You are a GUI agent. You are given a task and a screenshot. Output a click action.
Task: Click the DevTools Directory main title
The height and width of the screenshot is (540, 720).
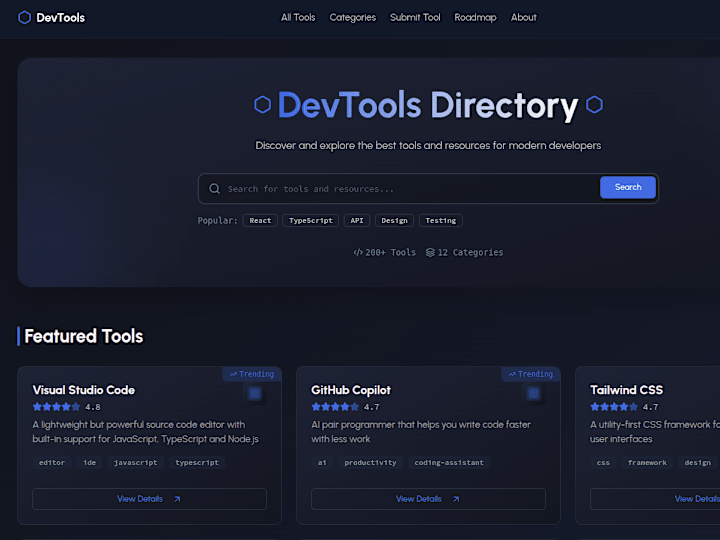point(428,105)
